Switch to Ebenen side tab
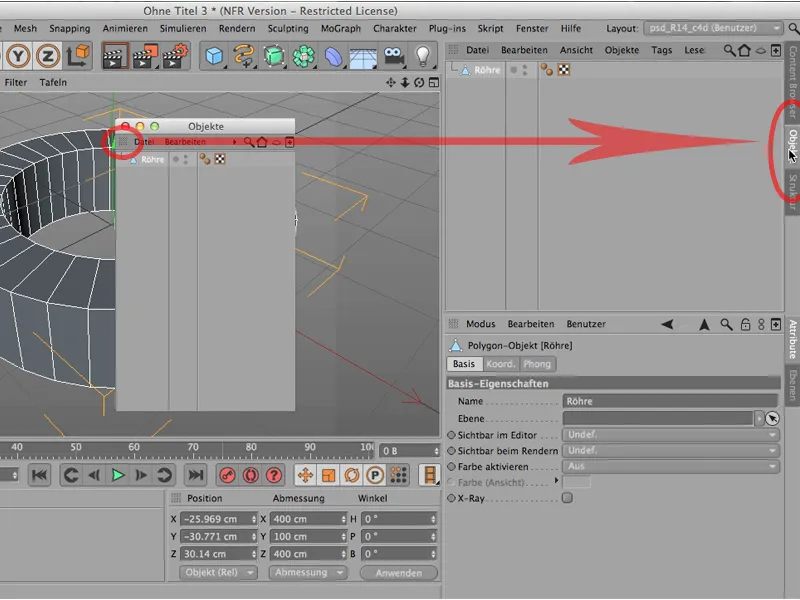This screenshot has width=800, height=600. tap(792, 385)
